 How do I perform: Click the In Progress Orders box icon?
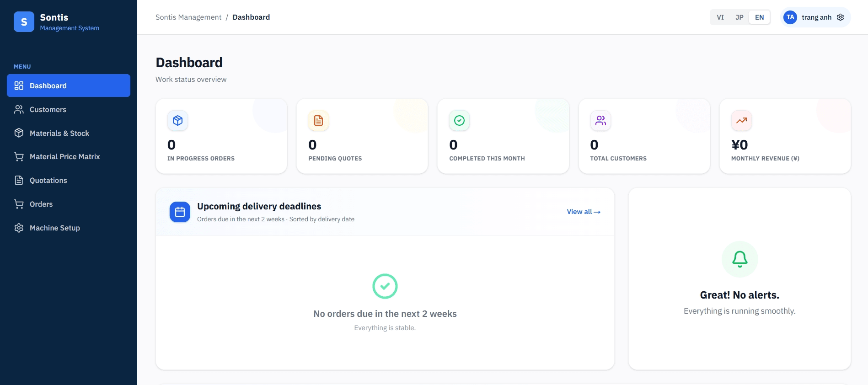coord(178,121)
